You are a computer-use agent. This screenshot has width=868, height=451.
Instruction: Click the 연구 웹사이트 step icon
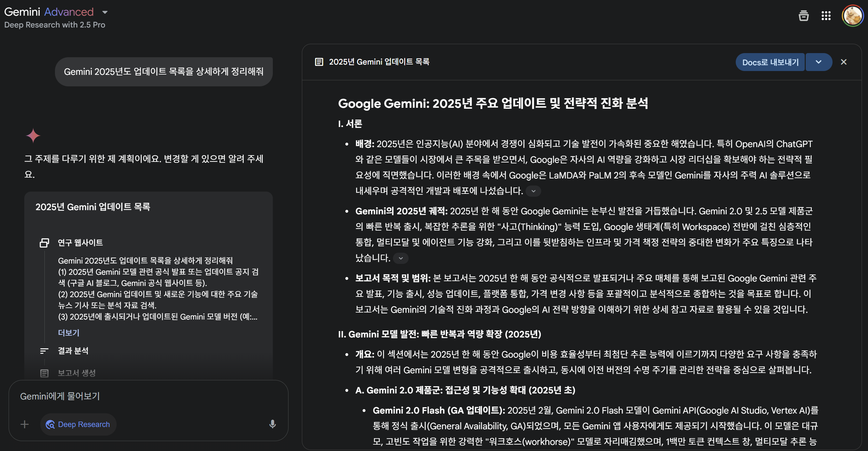[x=44, y=242]
